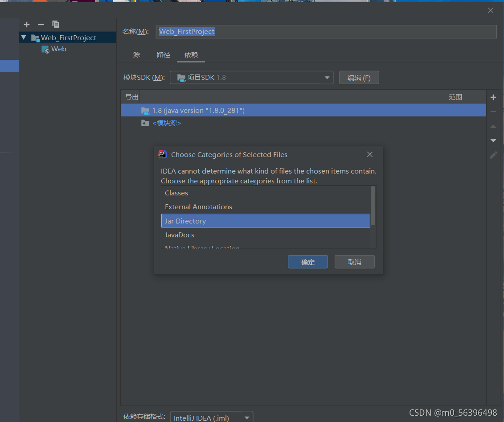Select the Web facet in the module tree
This screenshot has height=422, width=504.
58,49
